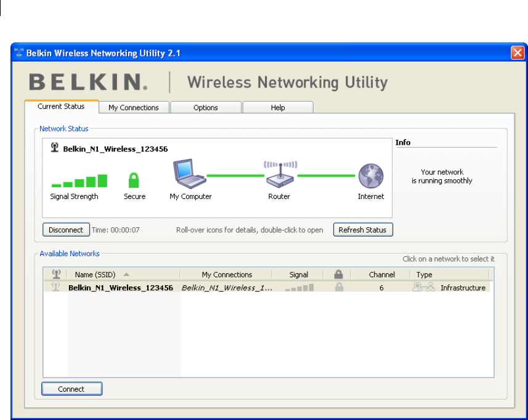Image resolution: width=528 pixels, height=420 pixels.
Task: Click the Internet globe icon
Action: [x=371, y=176]
